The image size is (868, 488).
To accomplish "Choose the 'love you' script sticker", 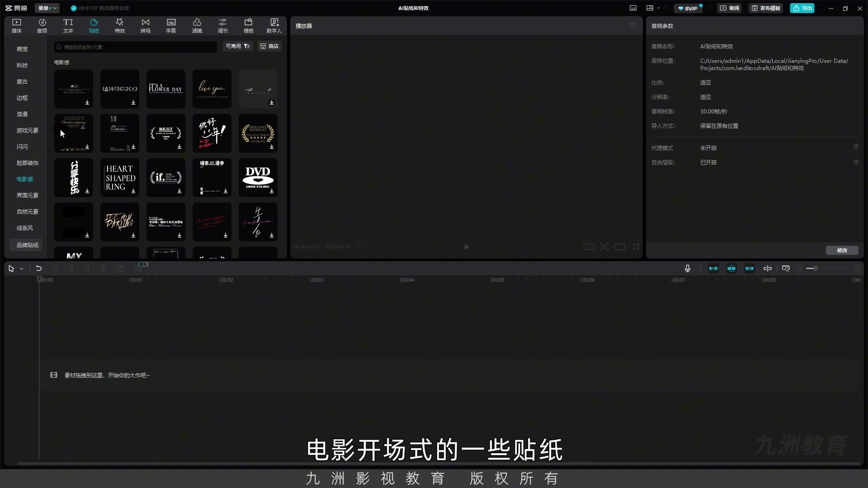I will click(x=212, y=89).
